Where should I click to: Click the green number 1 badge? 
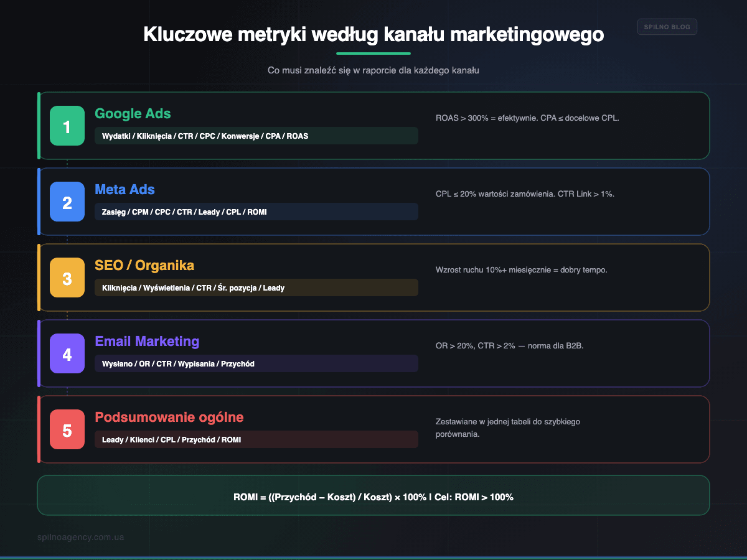coord(67,126)
